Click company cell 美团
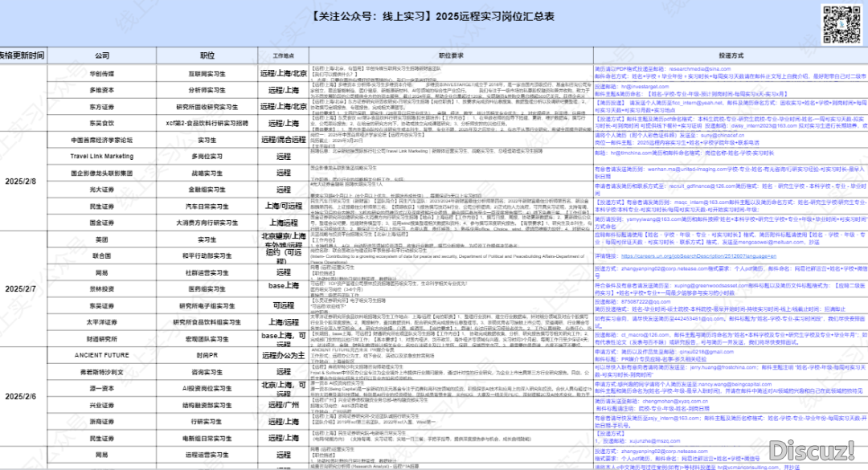The width and height of the screenshot is (868, 470). [x=102, y=239]
